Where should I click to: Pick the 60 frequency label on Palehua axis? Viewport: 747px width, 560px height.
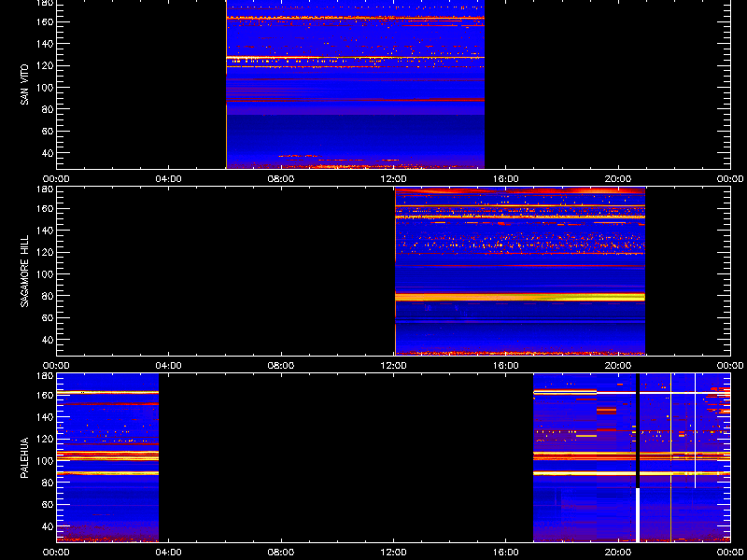click(x=49, y=504)
